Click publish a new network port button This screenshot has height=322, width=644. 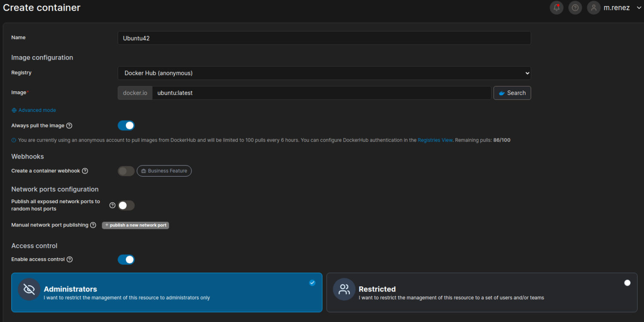pyautogui.click(x=135, y=225)
